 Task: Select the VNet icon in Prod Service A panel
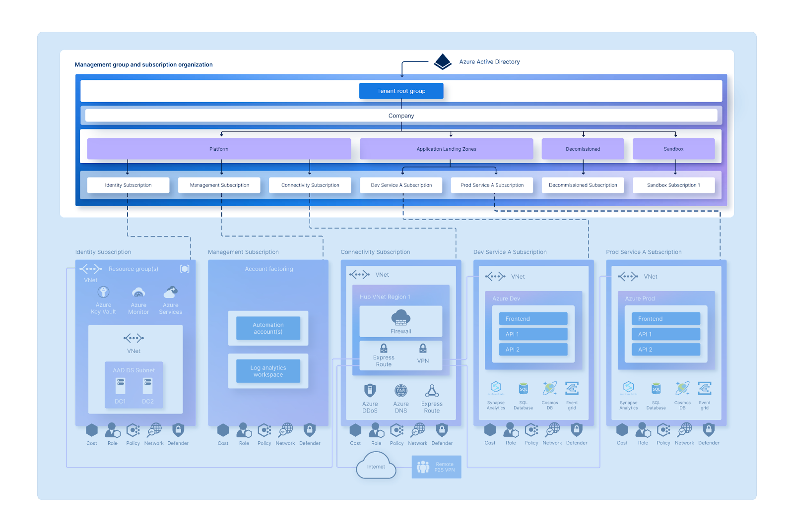click(x=628, y=277)
